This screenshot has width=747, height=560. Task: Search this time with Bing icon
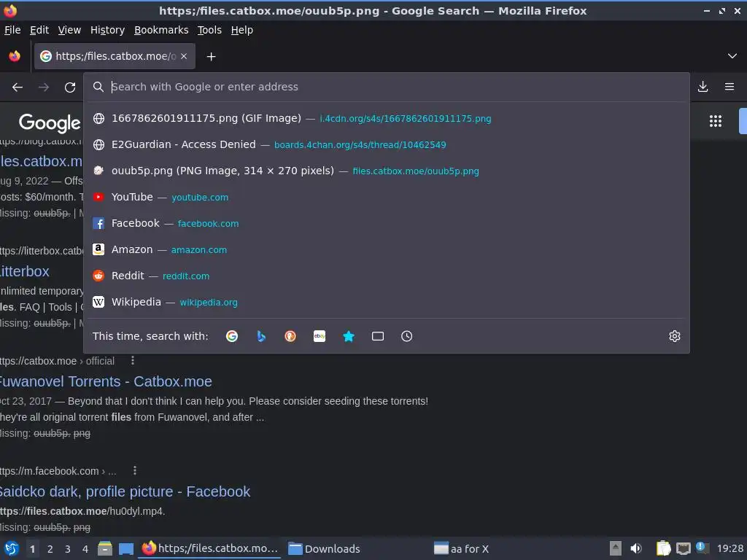[x=261, y=336]
